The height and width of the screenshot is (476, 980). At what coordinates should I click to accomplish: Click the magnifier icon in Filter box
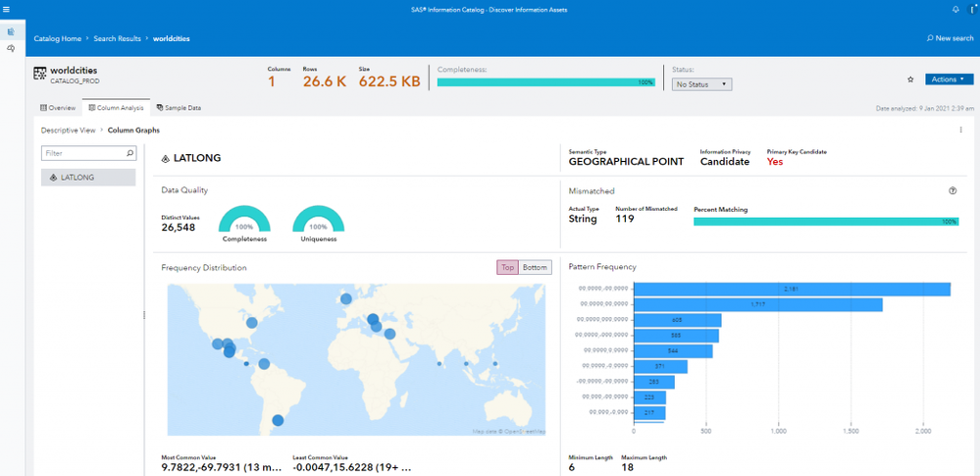click(129, 154)
